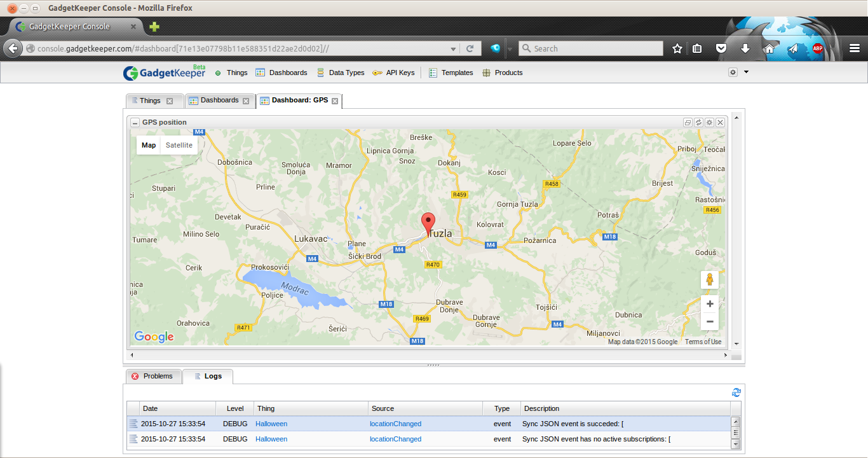
Task: Go to the Firefox home page
Action: coord(769,48)
